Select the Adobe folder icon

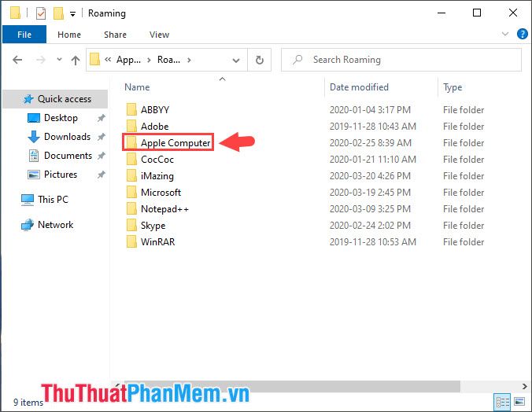(x=131, y=126)
